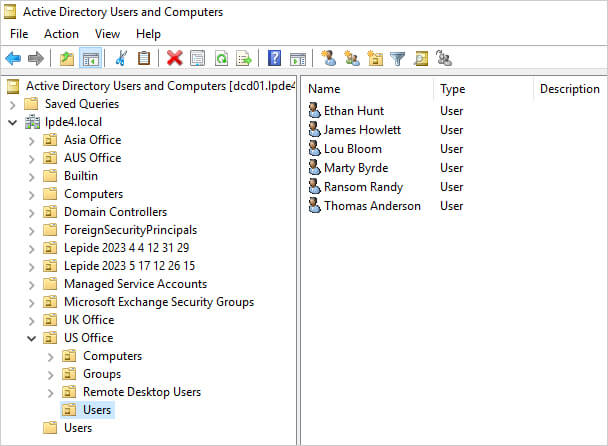This screenshot has width=608, height=446.
Task: Expand the Microsoft Exchange Security Groups node
Action: tap(31, 303)
